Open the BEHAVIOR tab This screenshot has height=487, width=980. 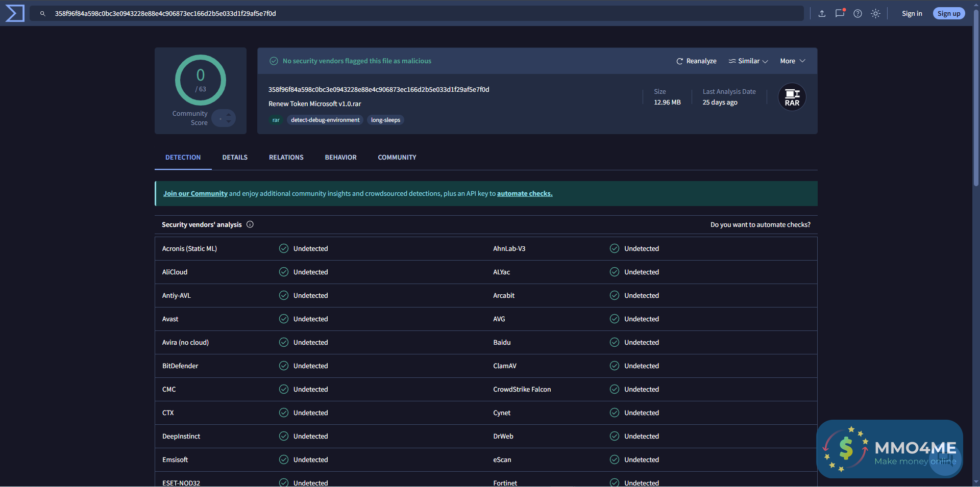click(x=340, y=157)
